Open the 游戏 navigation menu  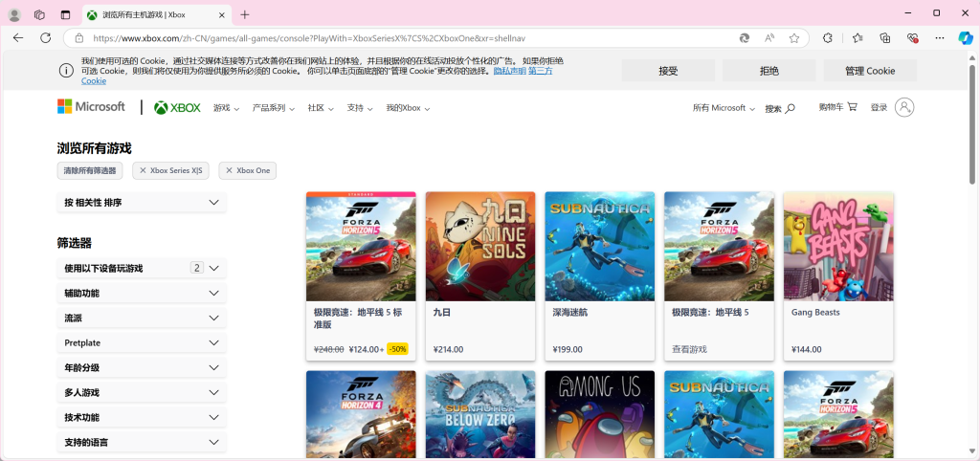(x=226, y=108)
